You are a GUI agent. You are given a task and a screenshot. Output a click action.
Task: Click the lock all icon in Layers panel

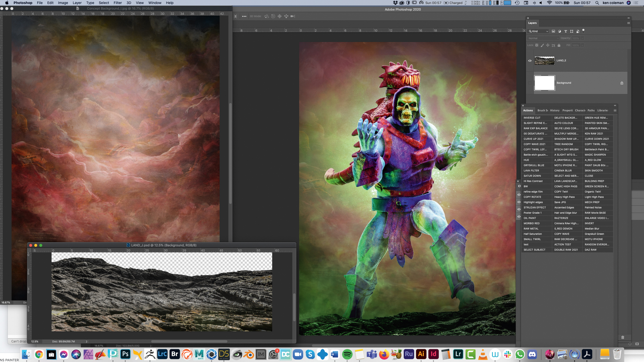click(559, 45)
